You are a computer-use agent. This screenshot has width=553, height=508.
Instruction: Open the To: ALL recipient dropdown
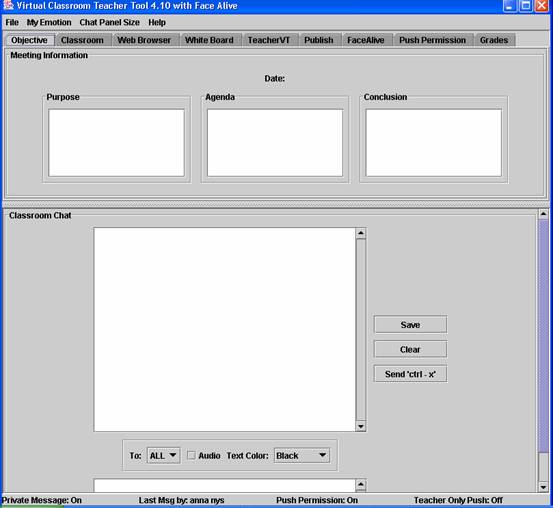[163, 455]
